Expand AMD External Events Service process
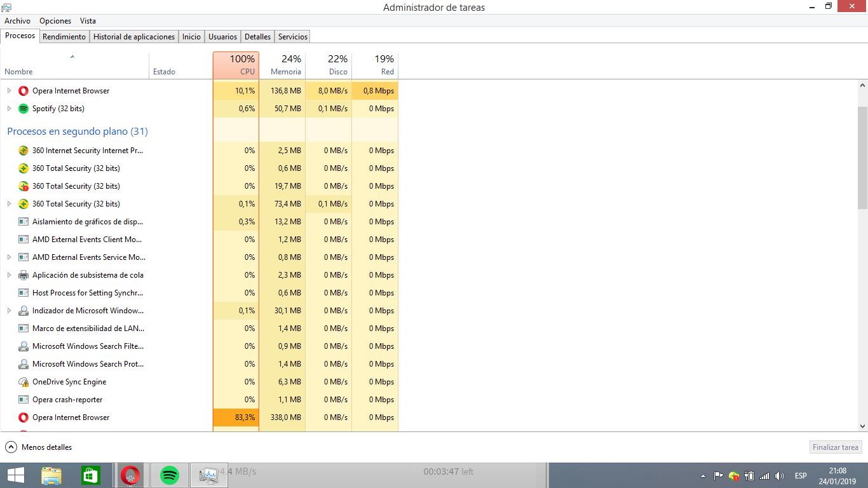Viewport: 868px width, 488px height. (9, 257)
